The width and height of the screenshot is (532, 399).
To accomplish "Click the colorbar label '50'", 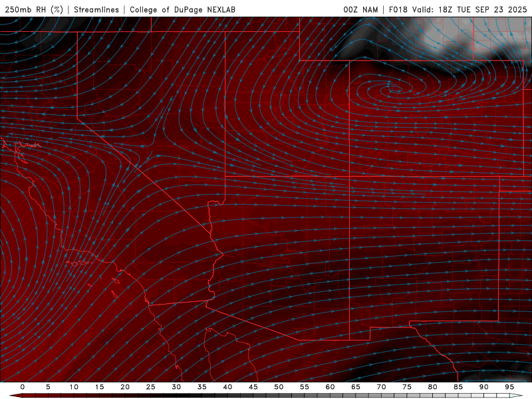I will click(279, 387).
